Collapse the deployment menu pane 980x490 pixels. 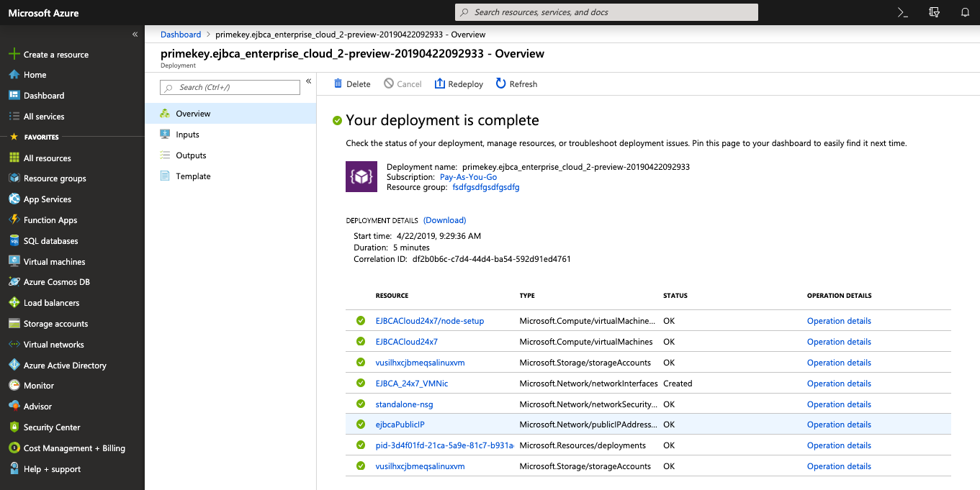[309, 81]
